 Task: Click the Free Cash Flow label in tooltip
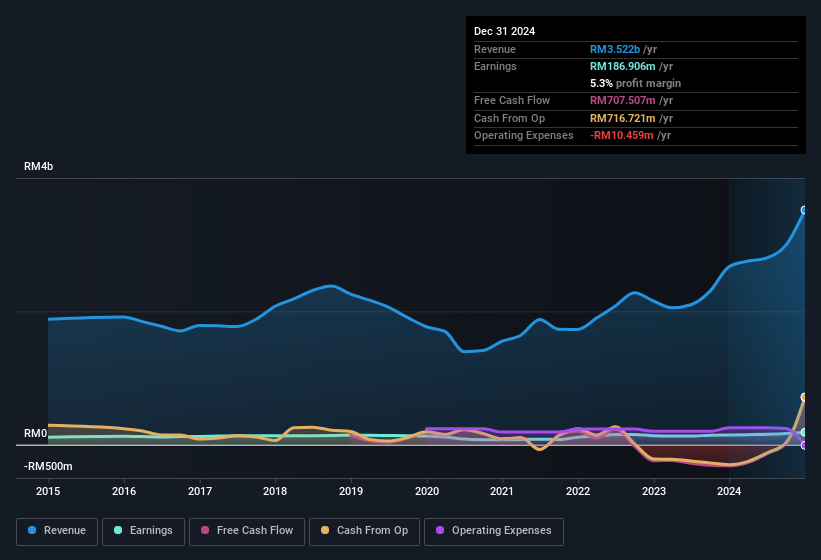pos(512,100)
